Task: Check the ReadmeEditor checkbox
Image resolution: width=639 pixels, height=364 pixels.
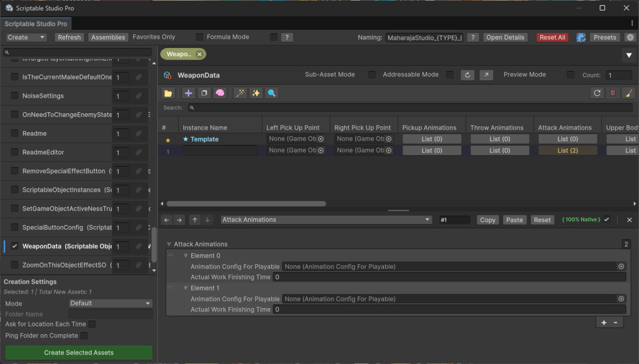Action: pyautogui.click(x=15, y=152)
